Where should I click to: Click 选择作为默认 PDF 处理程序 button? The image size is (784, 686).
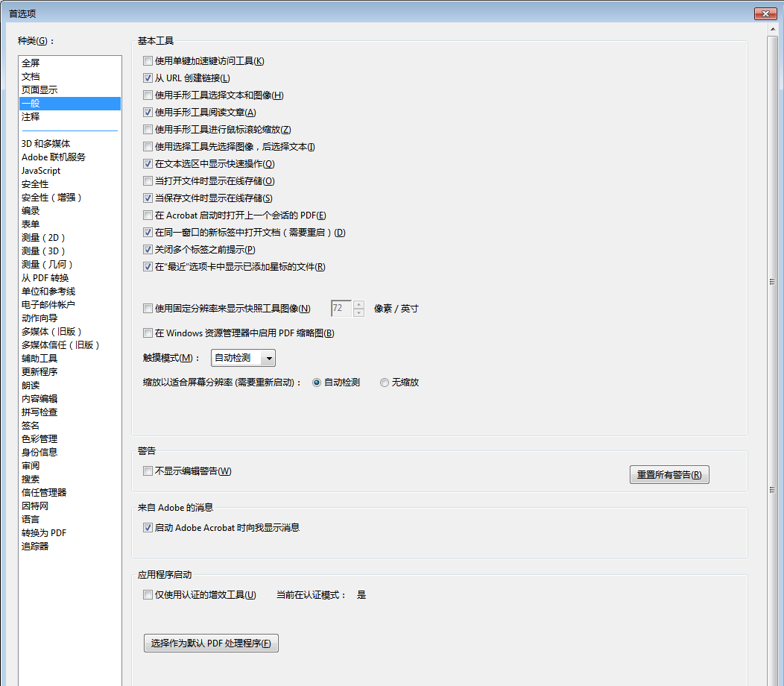211,643
